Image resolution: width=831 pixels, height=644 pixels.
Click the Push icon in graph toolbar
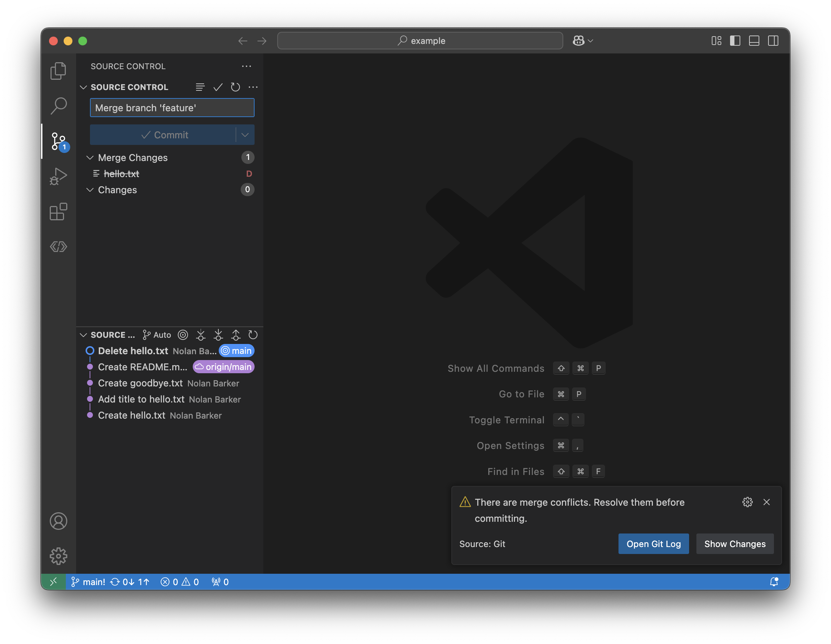tap(236, 335)
